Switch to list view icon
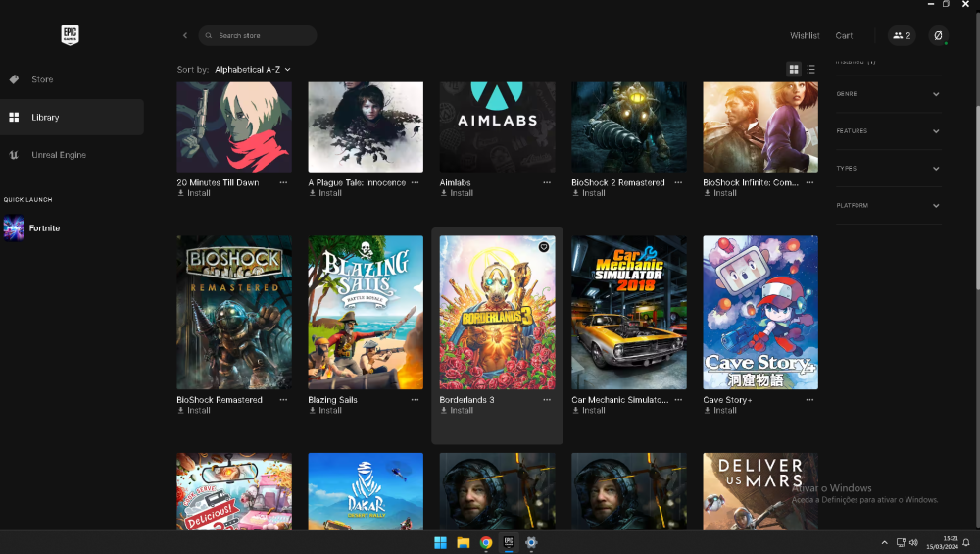The height and width of the screenshot is (554, 980). (810, 70)
